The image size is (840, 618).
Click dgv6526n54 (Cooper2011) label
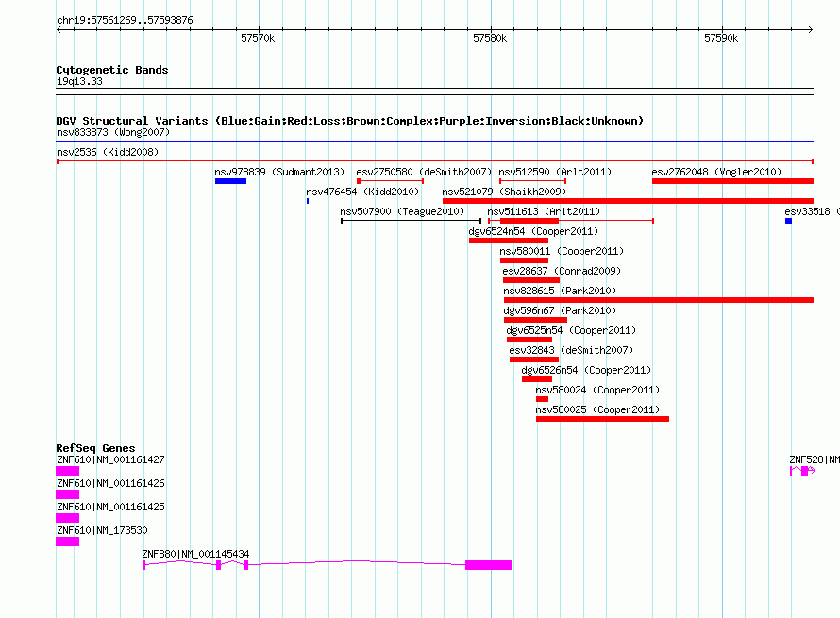click(586, 370)
